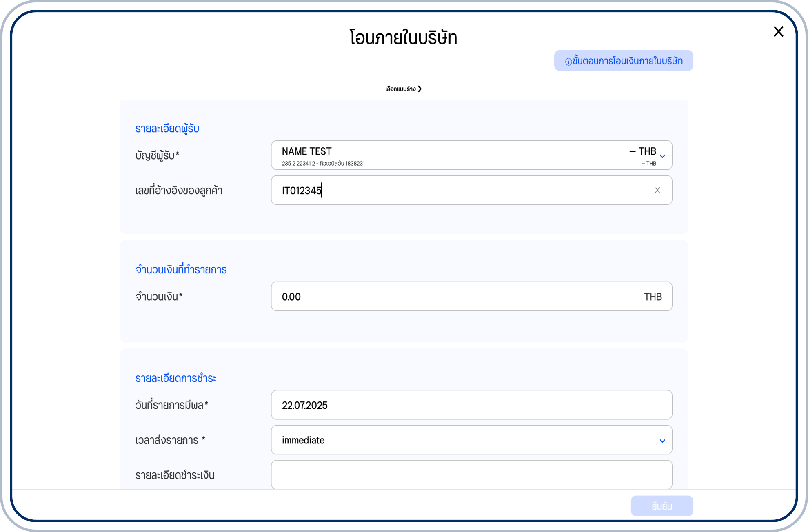Screen dimensions: 808x532
Task: Open the immediate timing dropdown
Action: point(471,440)
